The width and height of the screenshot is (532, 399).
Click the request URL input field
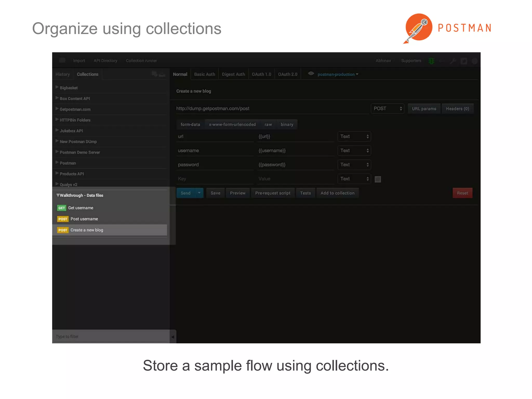point(272,109)
